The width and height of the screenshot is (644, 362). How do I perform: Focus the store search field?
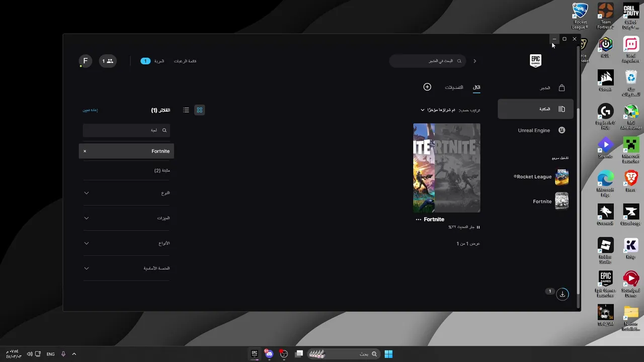tap(427, 61)
